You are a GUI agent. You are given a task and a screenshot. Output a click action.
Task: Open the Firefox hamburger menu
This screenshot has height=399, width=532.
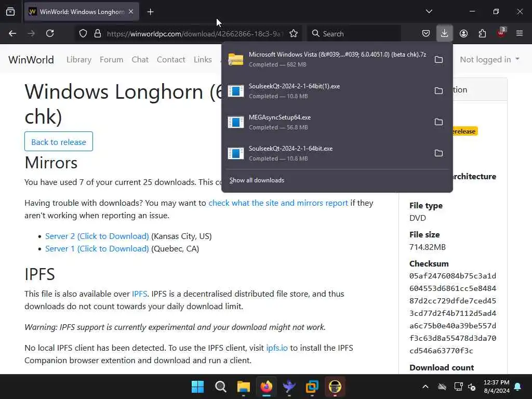coord(519,33)
